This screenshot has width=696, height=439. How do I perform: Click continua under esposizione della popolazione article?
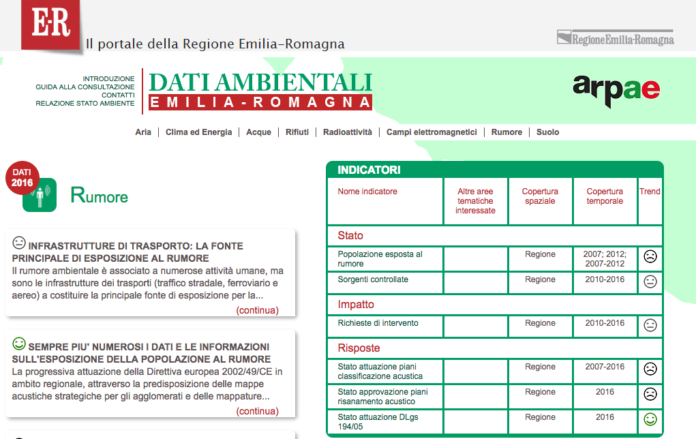(x=257, y=411)
